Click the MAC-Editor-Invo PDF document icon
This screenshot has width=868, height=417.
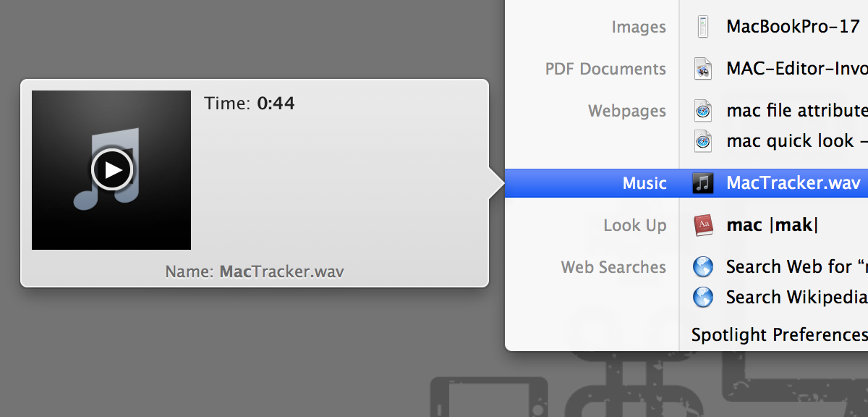[x=703, y=69]
